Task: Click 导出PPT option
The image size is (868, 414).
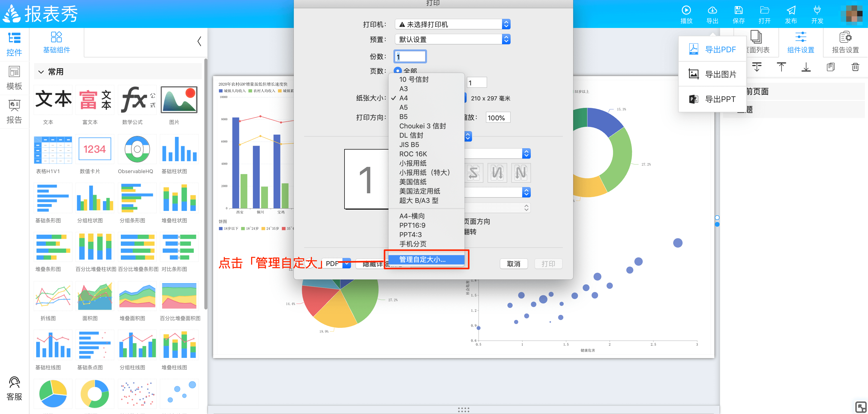Action: [712, 99]
